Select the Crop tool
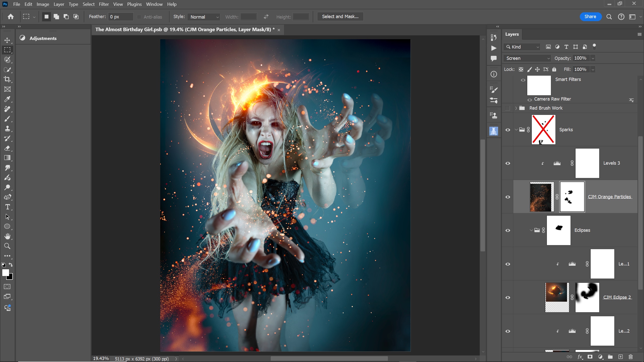 click(x=7, y=79)
